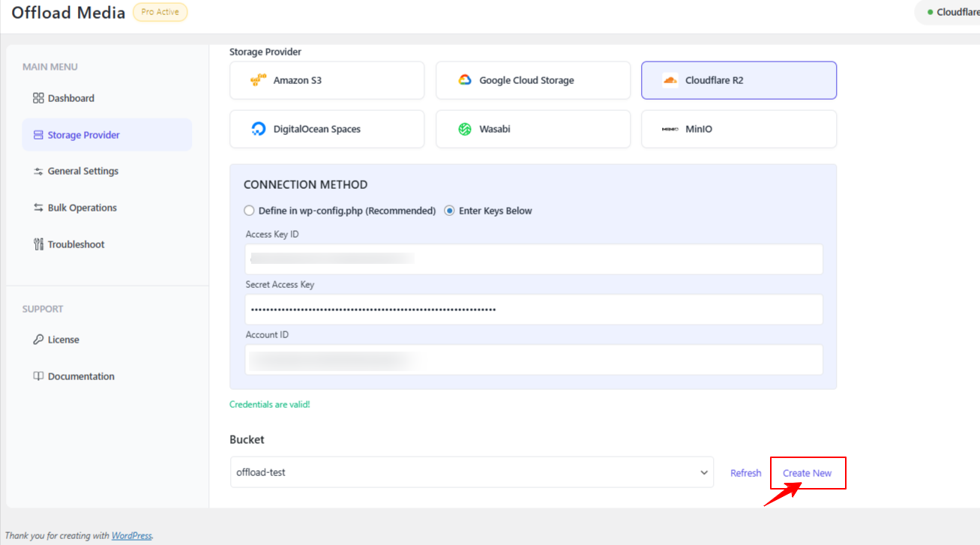Select Define in wp-config.php radio option
This screenshot has width=980, height=545.
(x=249, y=211)
